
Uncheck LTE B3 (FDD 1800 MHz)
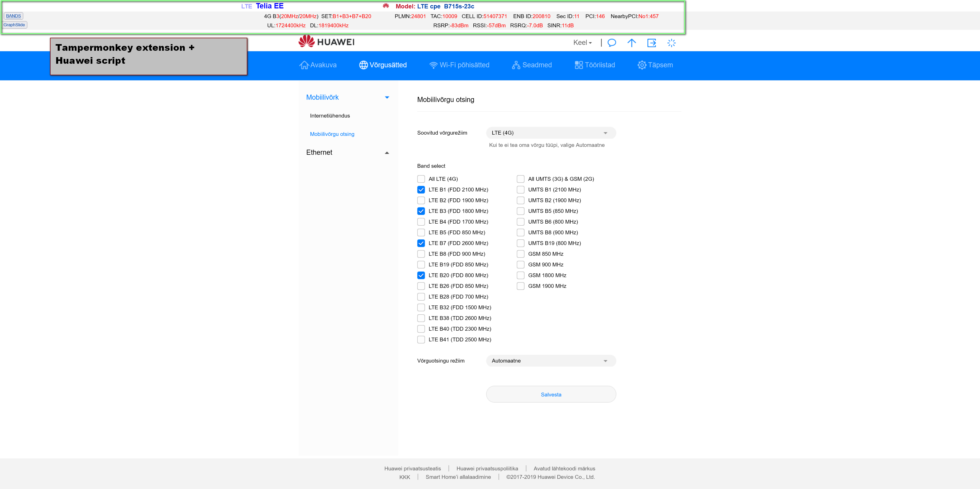click(421, 211)
